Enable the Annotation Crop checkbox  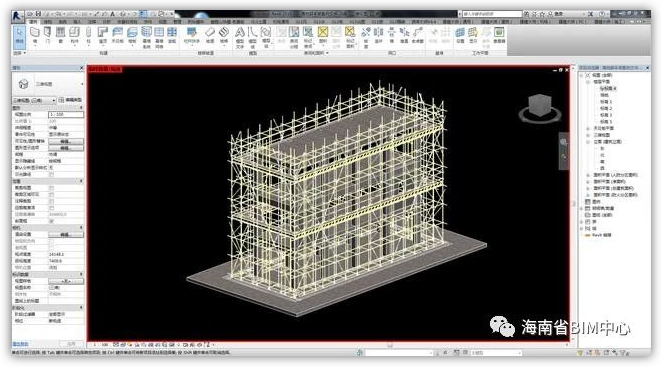coord(51,201)
